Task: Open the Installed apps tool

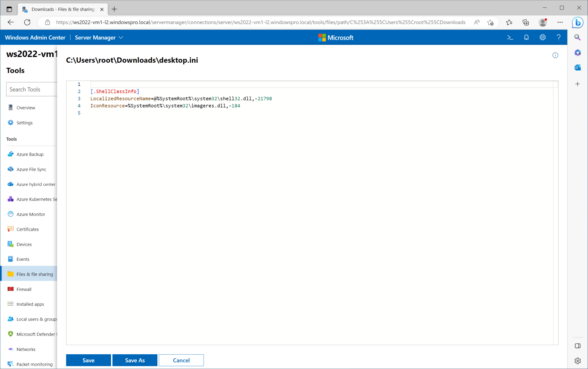Action: click(30, 304)
